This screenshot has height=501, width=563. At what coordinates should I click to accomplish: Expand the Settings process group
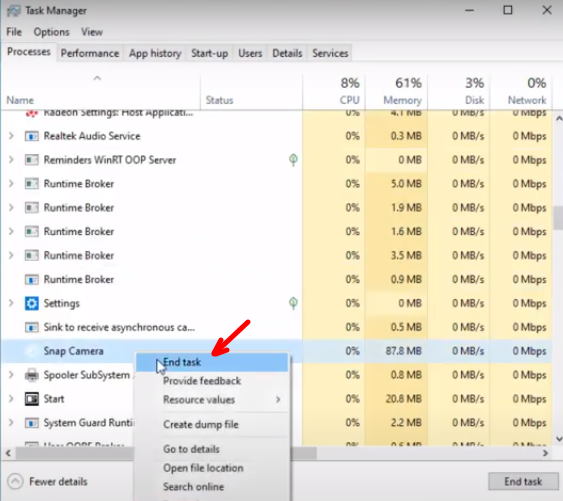pyautogui.click(x=11, y=303)
